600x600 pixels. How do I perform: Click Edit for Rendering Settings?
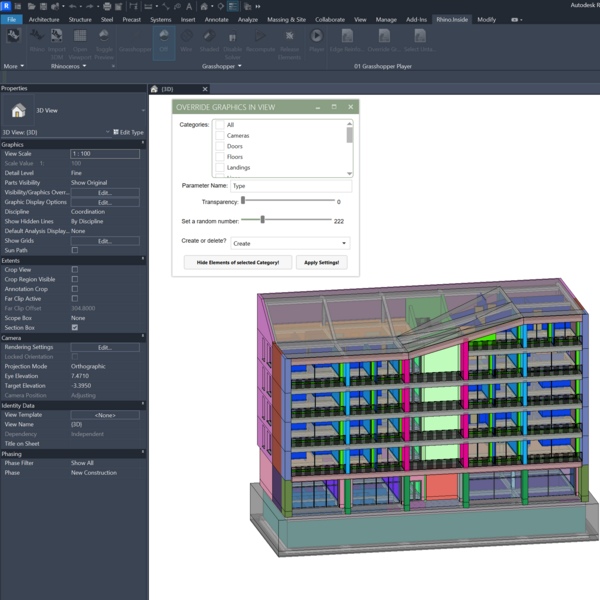pyautogui.click(x=105, y=347)
